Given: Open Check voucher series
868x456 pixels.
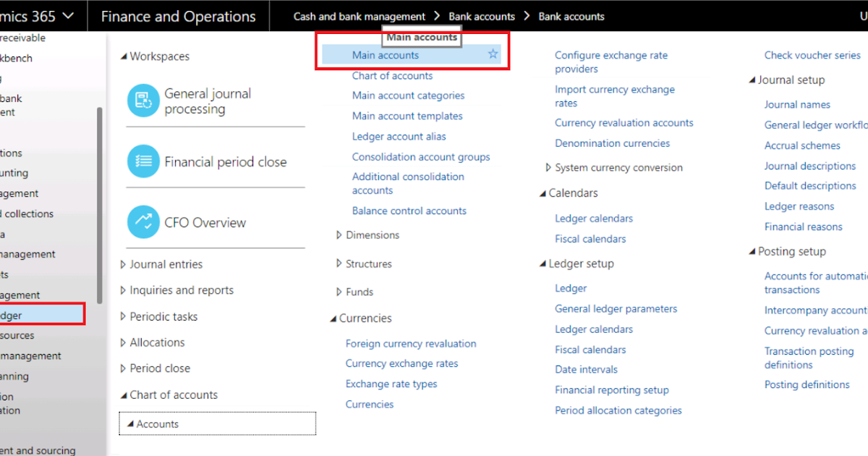Looking at the screenshot, I should 812,54.
